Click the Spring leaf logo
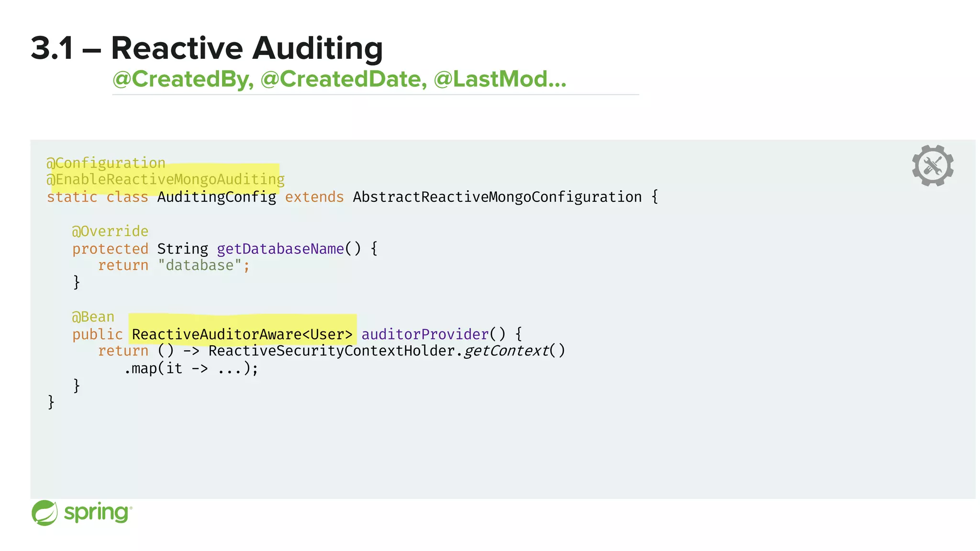 (45, 513)
